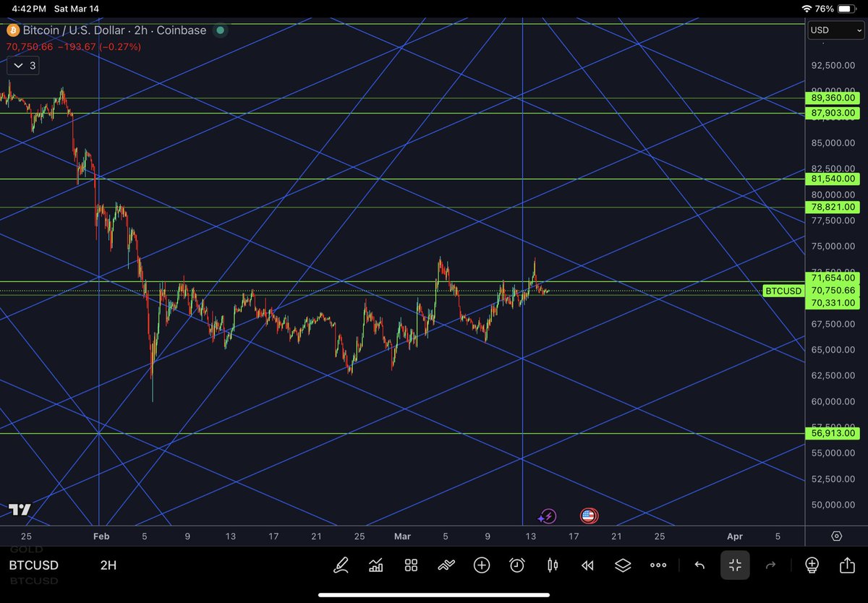Tap the US flag economic event marker
The height and width of the screenshot is (603, 868).
point(589,516)
